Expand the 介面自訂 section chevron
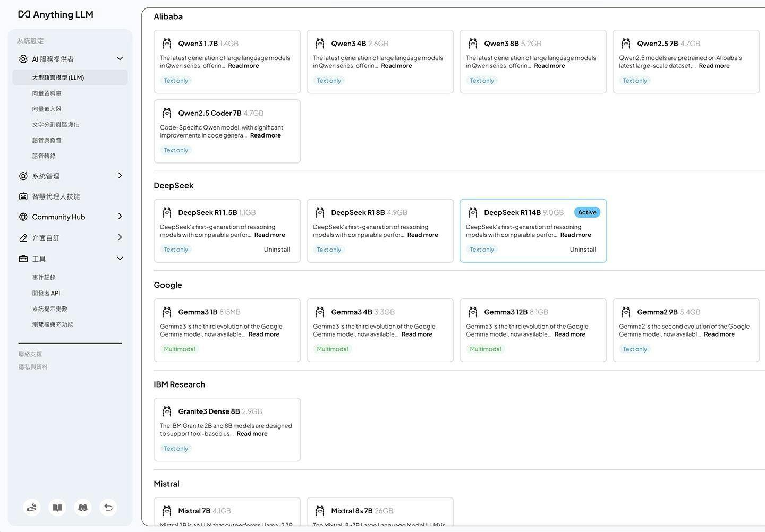Viewport: 765px width, 532px height. point(120,237)
